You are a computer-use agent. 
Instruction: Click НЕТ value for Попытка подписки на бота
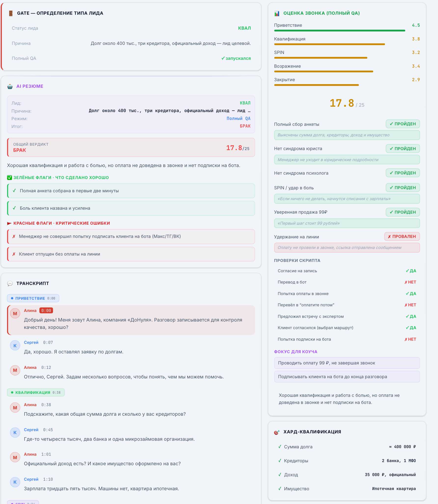[x=410, y=339]
